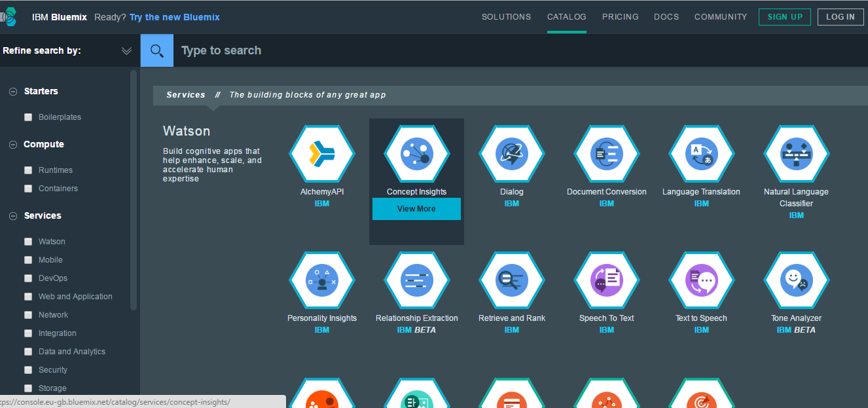
Task: Toggle the Watson filter checkbox
Action: click(x=28, y=242)
